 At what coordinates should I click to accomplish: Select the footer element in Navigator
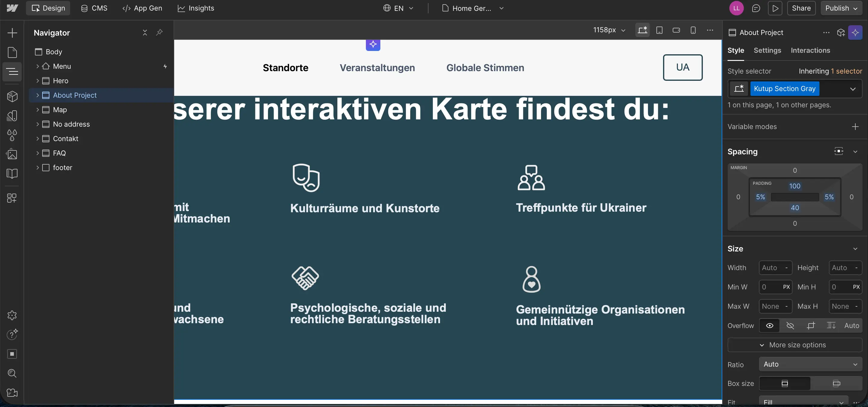tap(63, 167)
